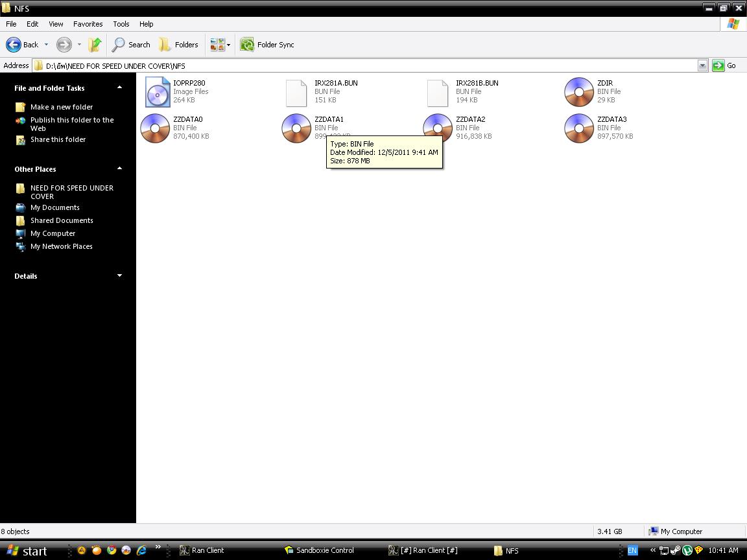Open the Back history dropdown arrow

click(46, 45)
